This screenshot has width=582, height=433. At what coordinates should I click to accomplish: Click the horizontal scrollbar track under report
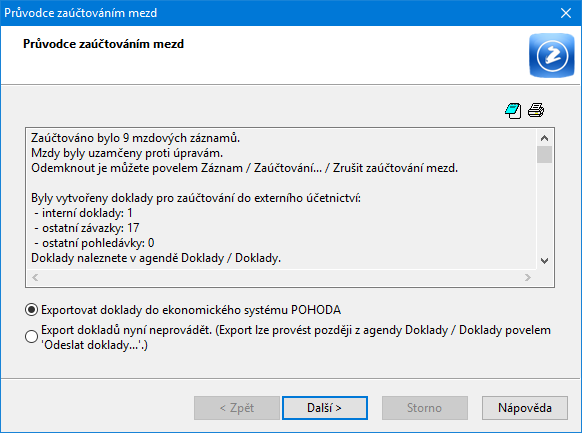pos(281,278)
